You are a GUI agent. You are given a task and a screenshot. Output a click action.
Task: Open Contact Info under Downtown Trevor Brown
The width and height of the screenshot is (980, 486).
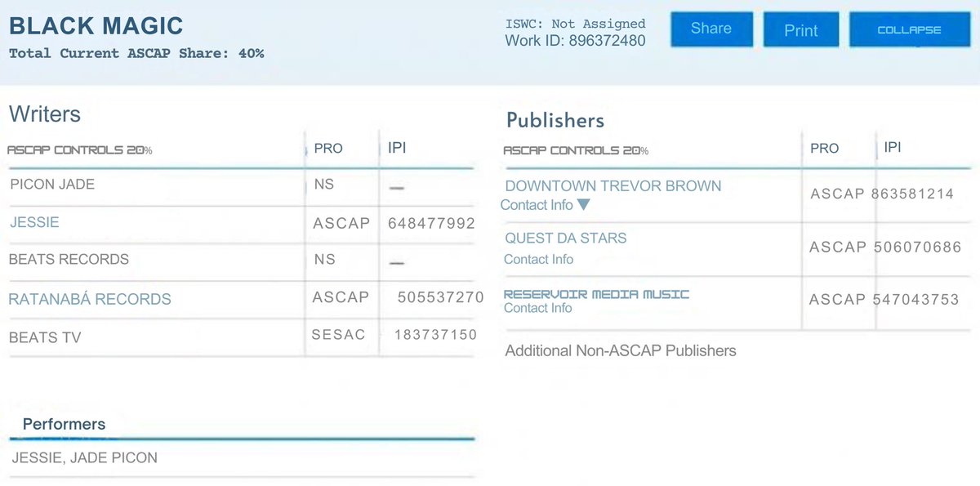coord(537,205)
